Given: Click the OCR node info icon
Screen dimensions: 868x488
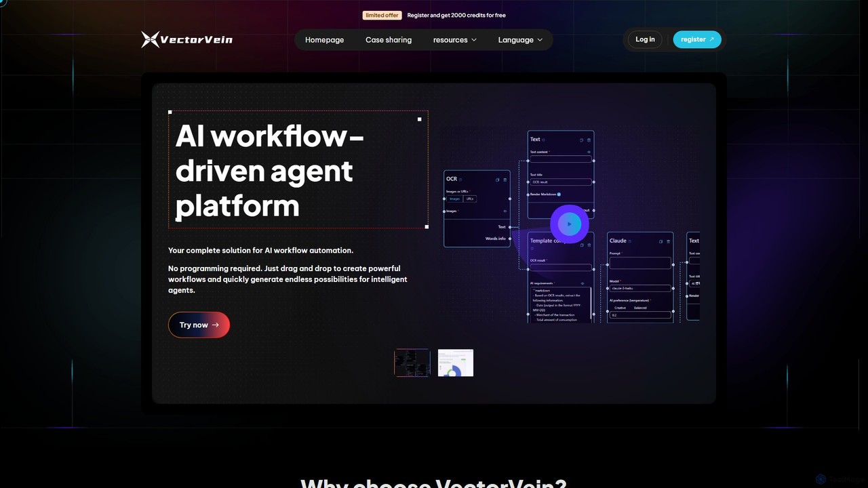Looking at the screenshot, I should click(x=460, y=179).
